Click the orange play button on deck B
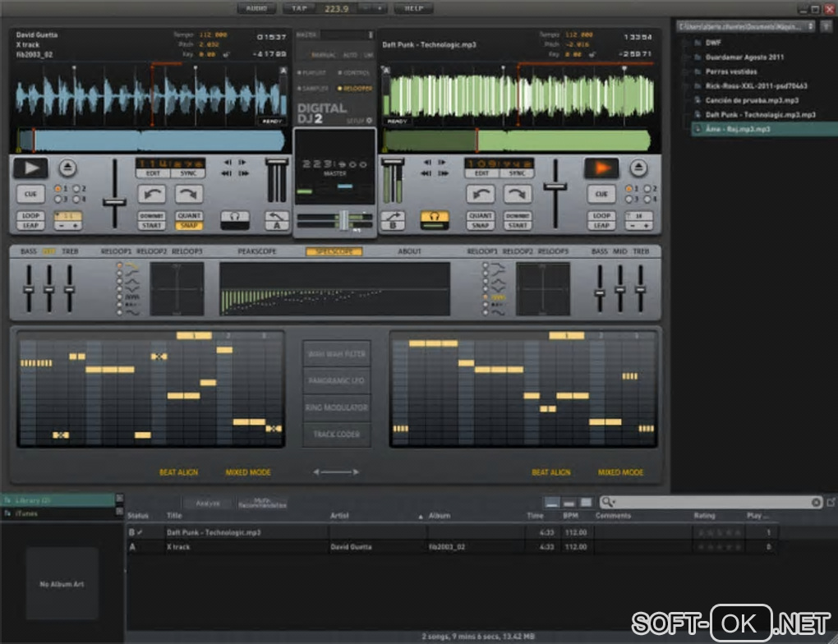 (601, 168)
